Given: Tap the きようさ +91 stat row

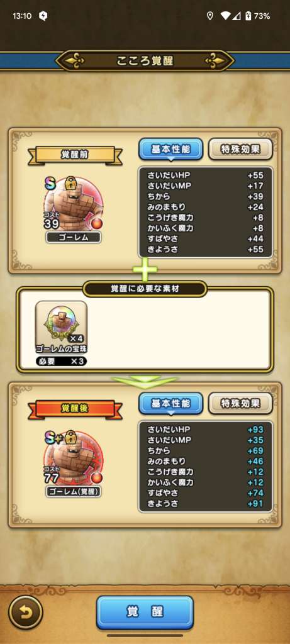Looking at the screenshot, I should (x=205, y=504).
